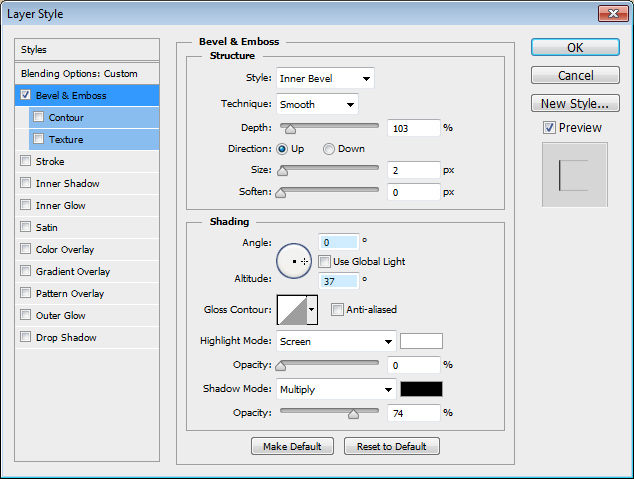Click the style preview thumbnail
This screenshot has height=479, width=634.
coord(574,175)
